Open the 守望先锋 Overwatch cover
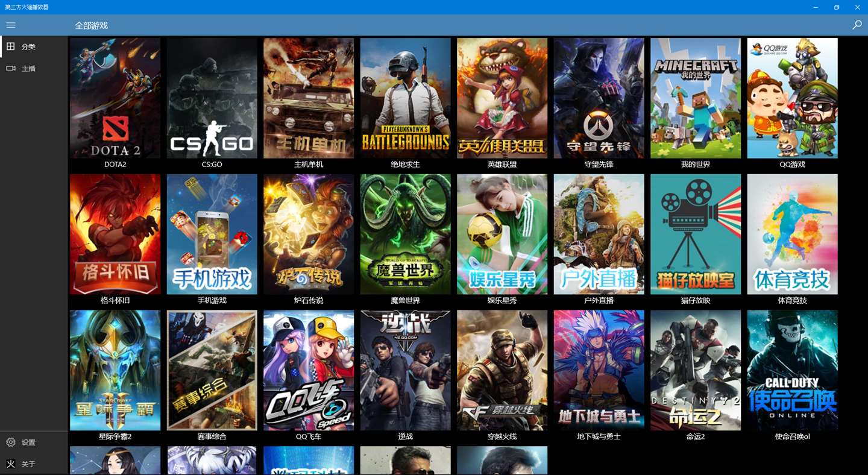The height and width of the screenshot is (475, 868). [x=599, y=98]
